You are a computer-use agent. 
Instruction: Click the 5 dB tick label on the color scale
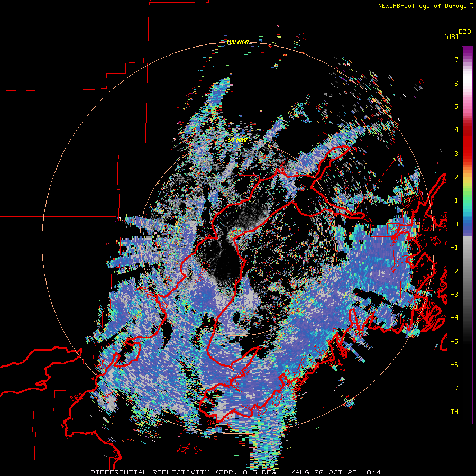[456, 106]
